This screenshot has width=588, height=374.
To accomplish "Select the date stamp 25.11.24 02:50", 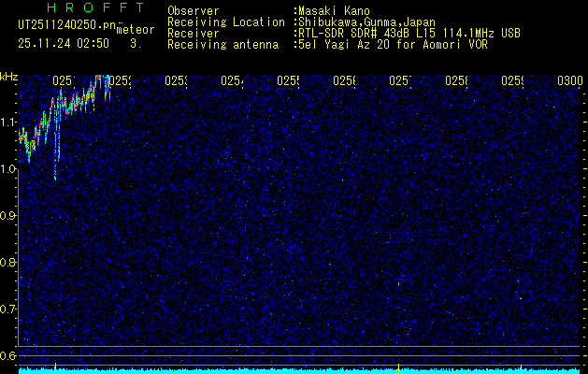I will coord(64,44).
